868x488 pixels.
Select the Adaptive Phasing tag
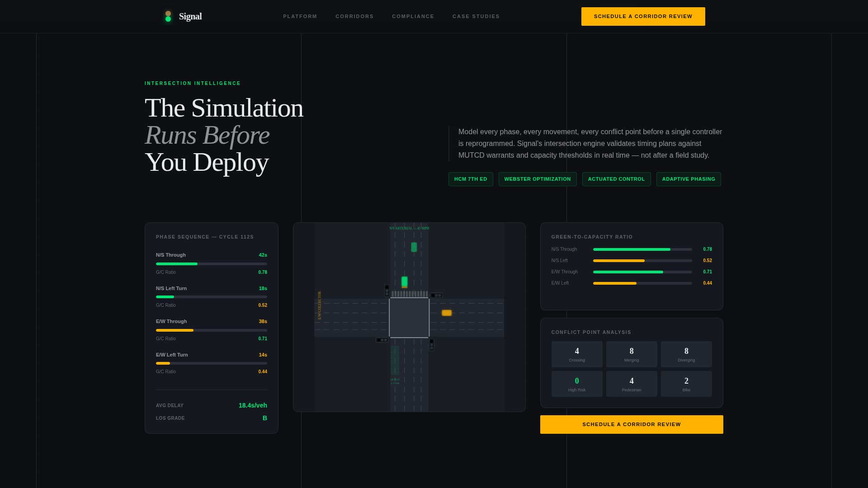point(689,179)
